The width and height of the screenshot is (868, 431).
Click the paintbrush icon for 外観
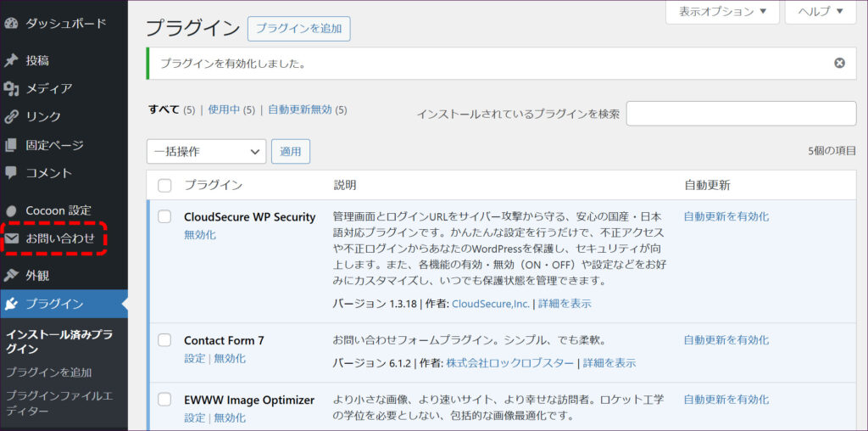[x=11, y=275]
